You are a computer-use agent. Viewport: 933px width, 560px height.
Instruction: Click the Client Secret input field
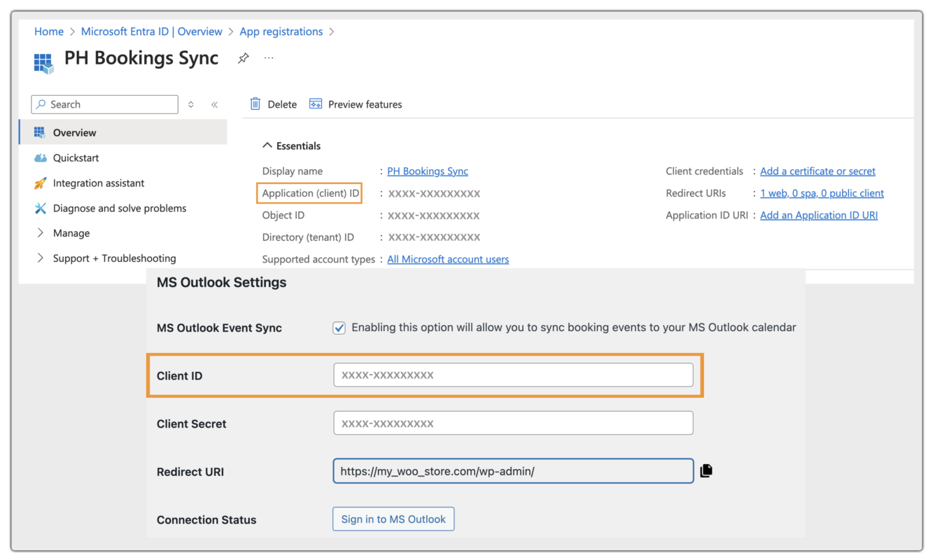[x=513, y=423]
